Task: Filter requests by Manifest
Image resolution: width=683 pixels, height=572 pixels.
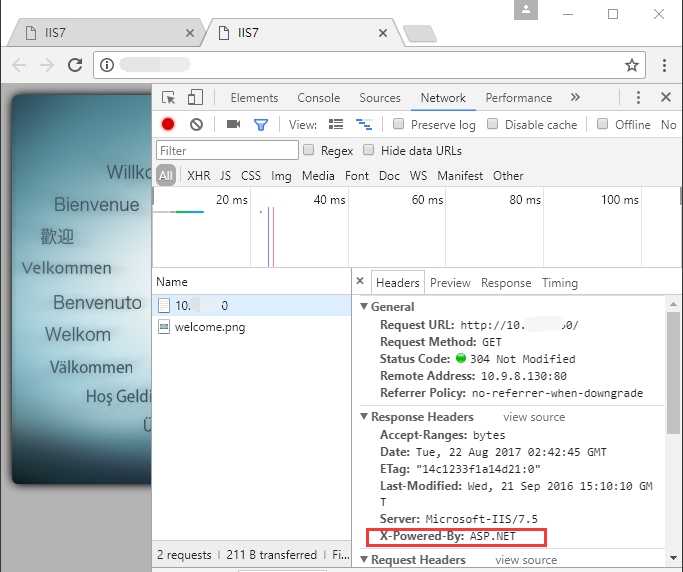Action: tap(460, 176)
